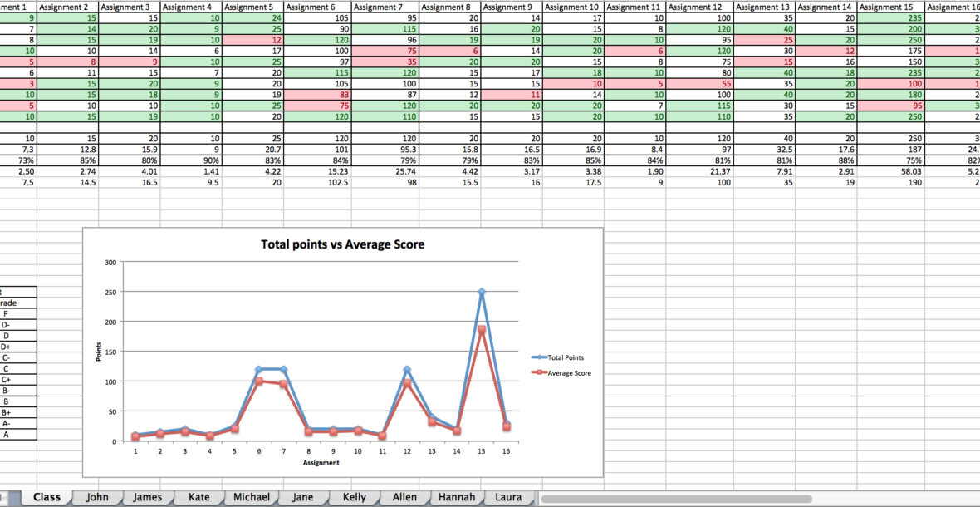Click the Assignment 15 peak blue marker
980x507 pixels.
pyautogui.click(x=481, y=292)
